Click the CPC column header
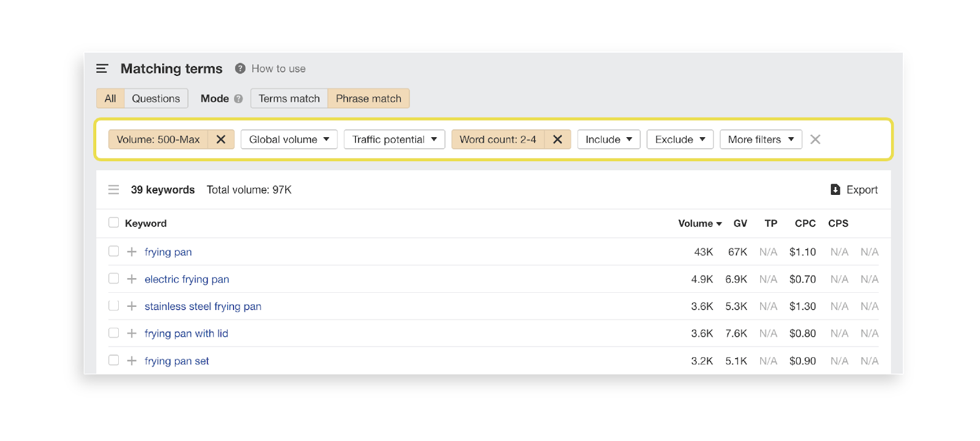Viewport: 980px width, 441px height. [805, 224]
